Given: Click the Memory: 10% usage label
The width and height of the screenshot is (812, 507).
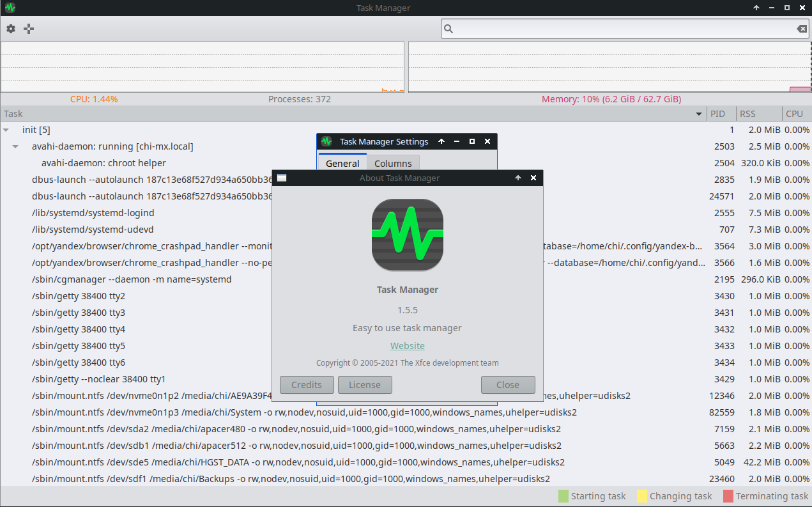Looking at the screenshot, I should (x=611, y=99).
